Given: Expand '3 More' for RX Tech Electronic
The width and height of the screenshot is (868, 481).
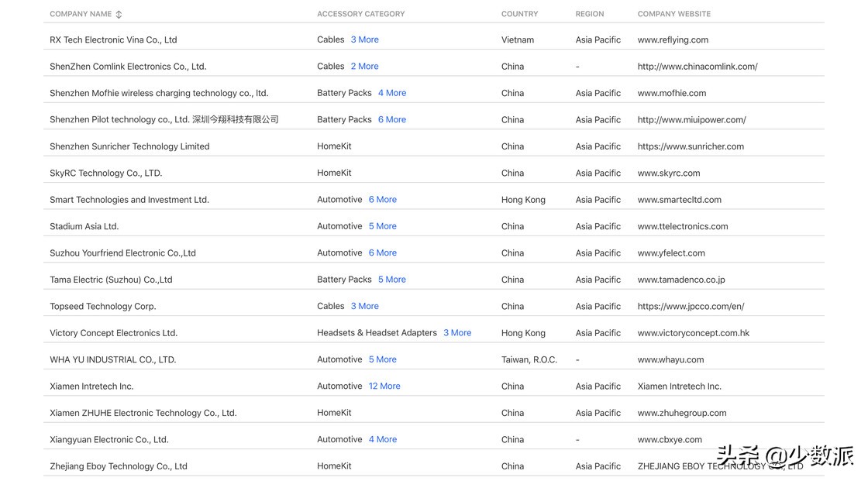Looking at the screenshot, I should 364,40.
